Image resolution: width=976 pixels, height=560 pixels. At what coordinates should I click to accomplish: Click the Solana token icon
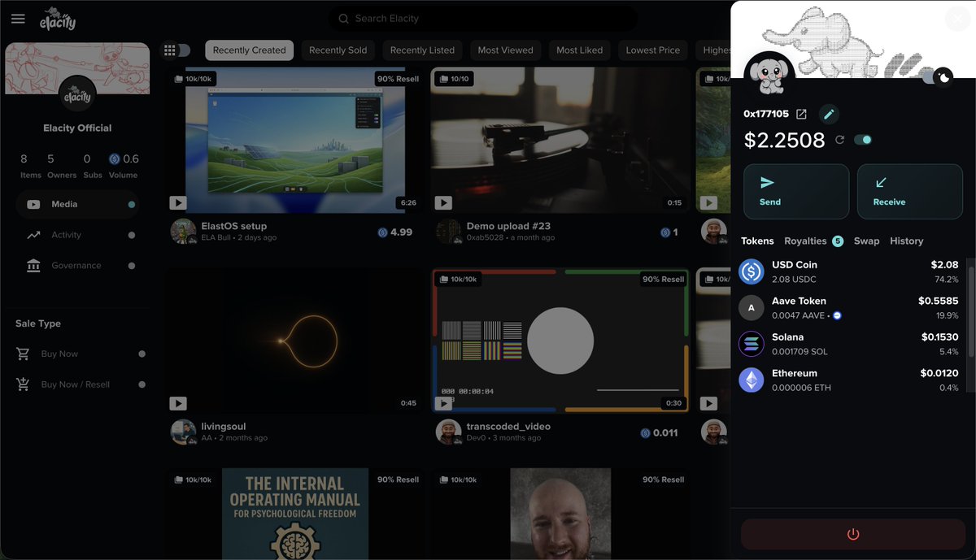pyautogui.click(x=751, y=344)
